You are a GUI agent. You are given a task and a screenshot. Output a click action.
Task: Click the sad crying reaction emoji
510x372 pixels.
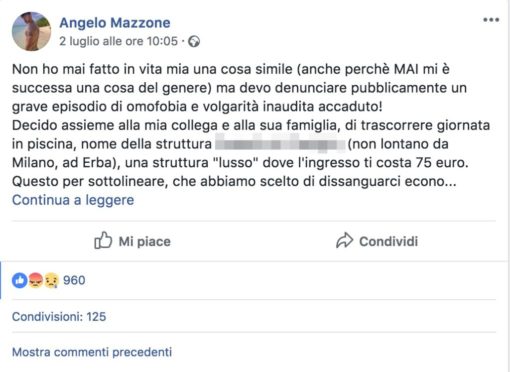pyautogui.click(x=51, y=280)
